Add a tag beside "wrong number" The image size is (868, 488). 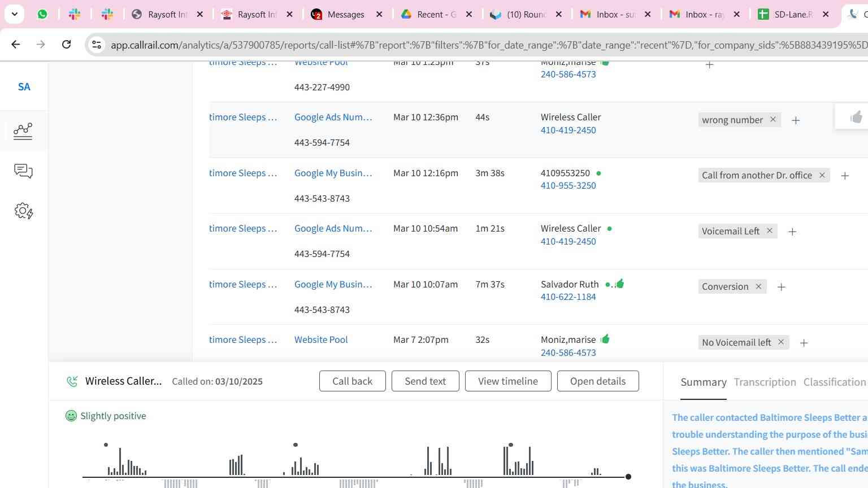(796, 120)
